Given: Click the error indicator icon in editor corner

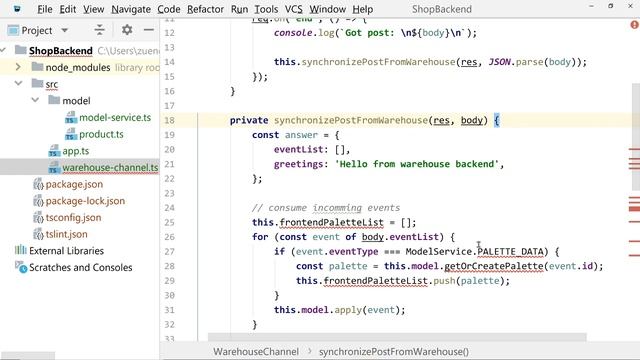Looking at the screenshot, I should pyautogui.click(x=634, y=25).
